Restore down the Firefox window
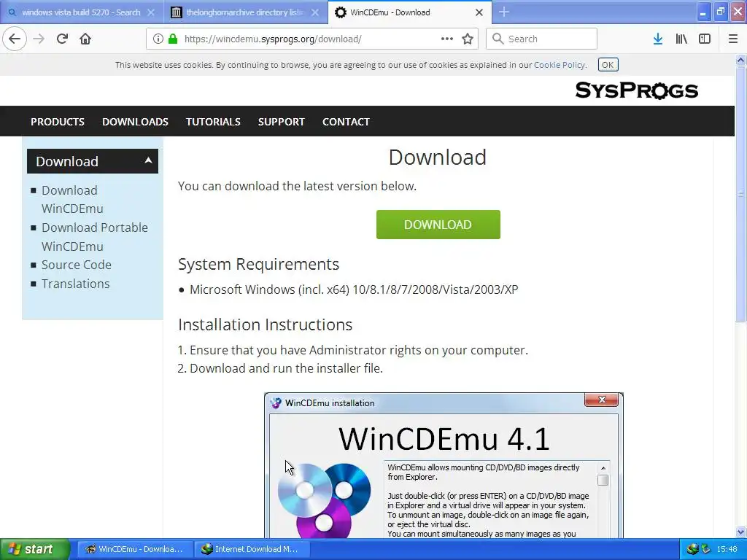747x560 pixels. (721, 12)
